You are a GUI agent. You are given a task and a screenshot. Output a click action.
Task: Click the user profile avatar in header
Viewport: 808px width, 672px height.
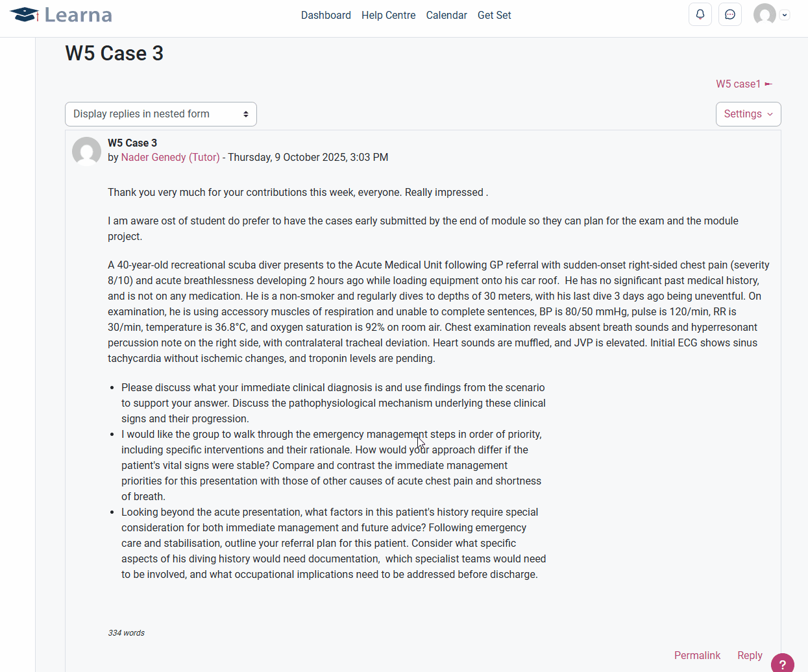[x=765, y=14]
